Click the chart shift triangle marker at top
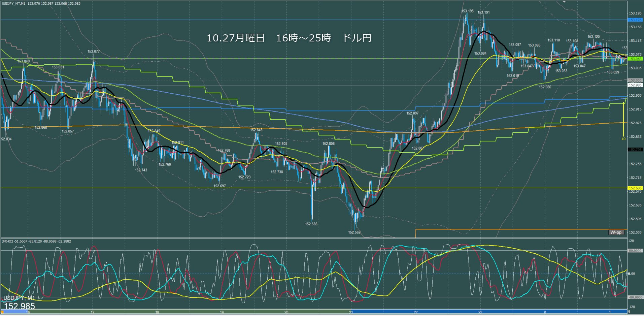Image resolution: width=644 pixels, height=316 pixels. click(x=565, y=2)
